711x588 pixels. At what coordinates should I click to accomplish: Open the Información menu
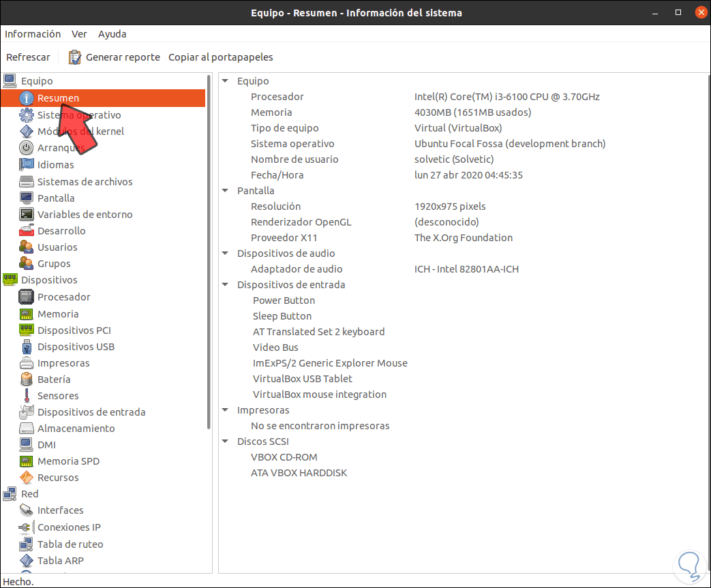tap(33, 34)
